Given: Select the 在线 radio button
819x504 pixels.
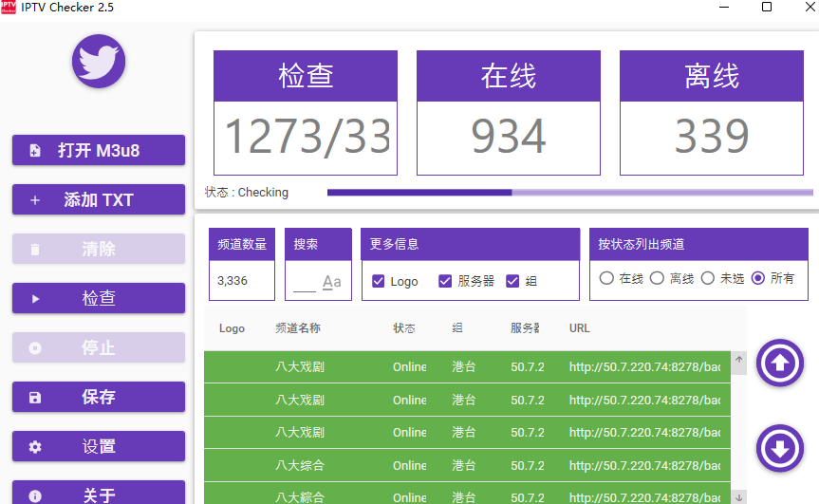Looking at the screenshot, I should [606, 279].
